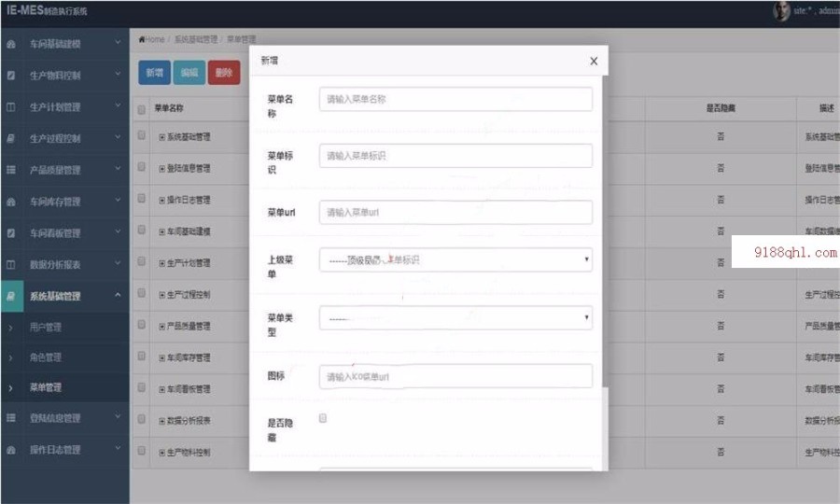The image size is (840, 504).
Task: Click the 菜单名称 input field
Action: pyautogui.click(x=455, y=99)
